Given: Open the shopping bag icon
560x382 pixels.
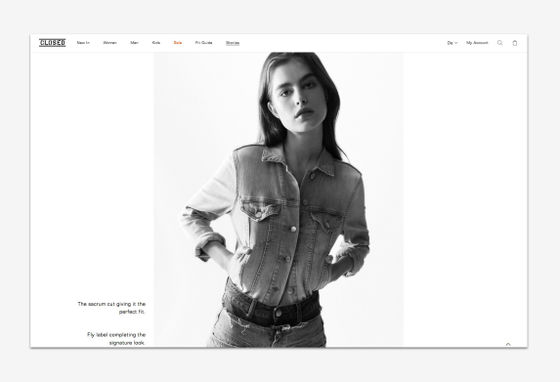Looking at the screenshot, I should point(515,43).
